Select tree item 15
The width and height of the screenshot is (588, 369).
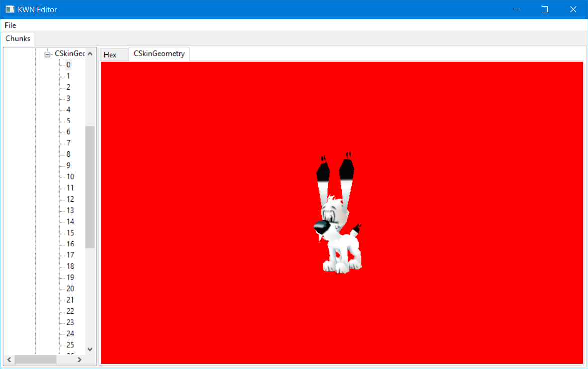pos(70,233)
